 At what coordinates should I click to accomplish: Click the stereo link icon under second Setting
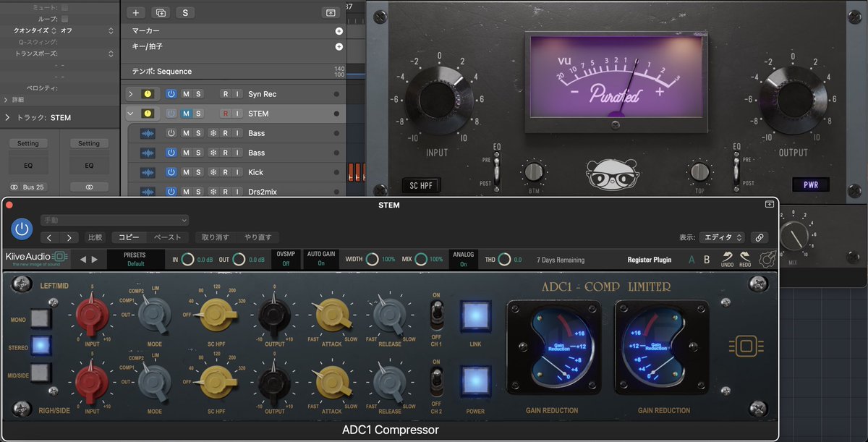pos(89,187)
